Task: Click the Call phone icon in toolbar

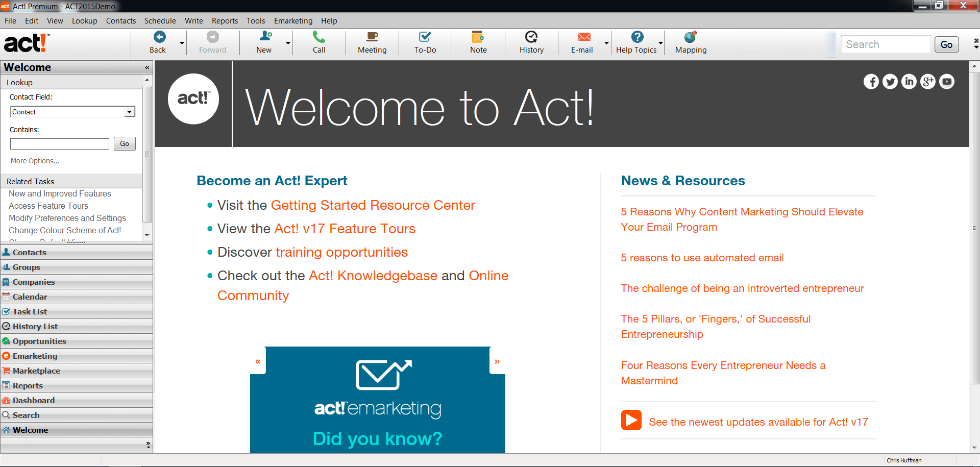Action: coord(319,37)
